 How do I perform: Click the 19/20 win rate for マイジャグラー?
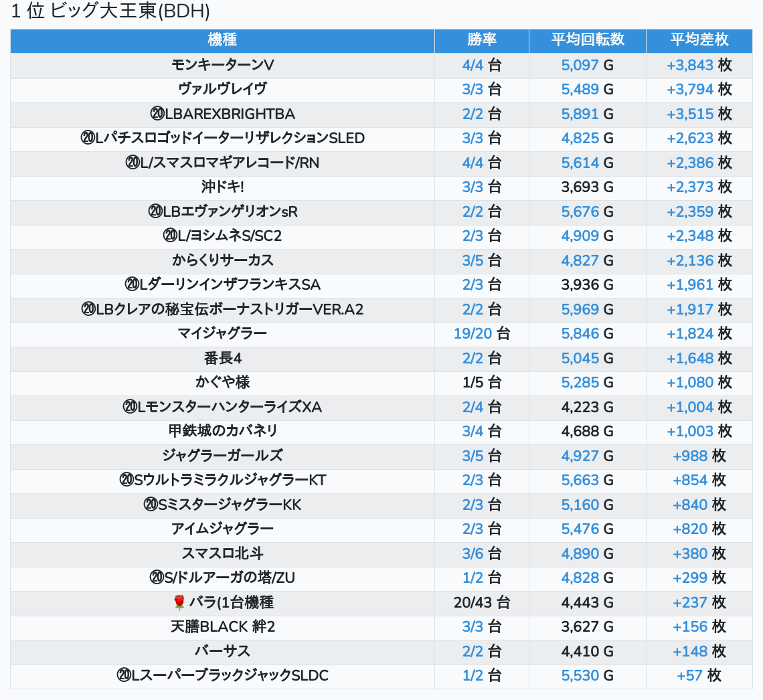point(473,333)
